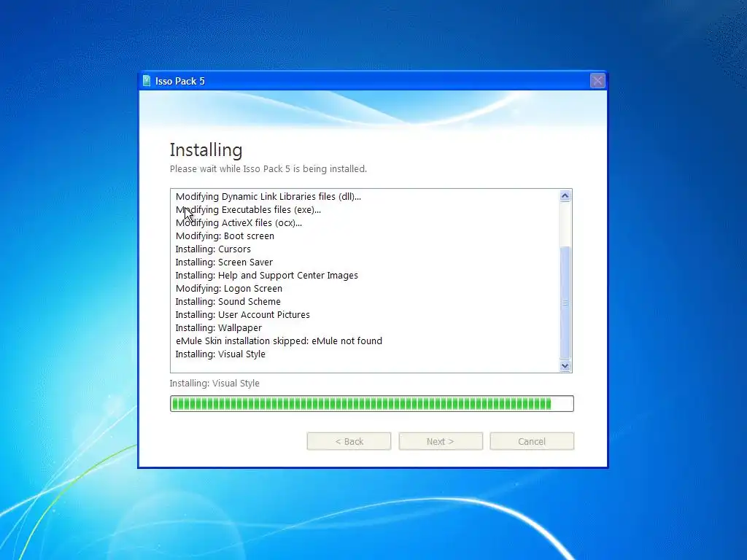Select the 'Modifying: Logon Screen' log line
This screenshot has width=747, height=560.
click(x=228, y=289)
